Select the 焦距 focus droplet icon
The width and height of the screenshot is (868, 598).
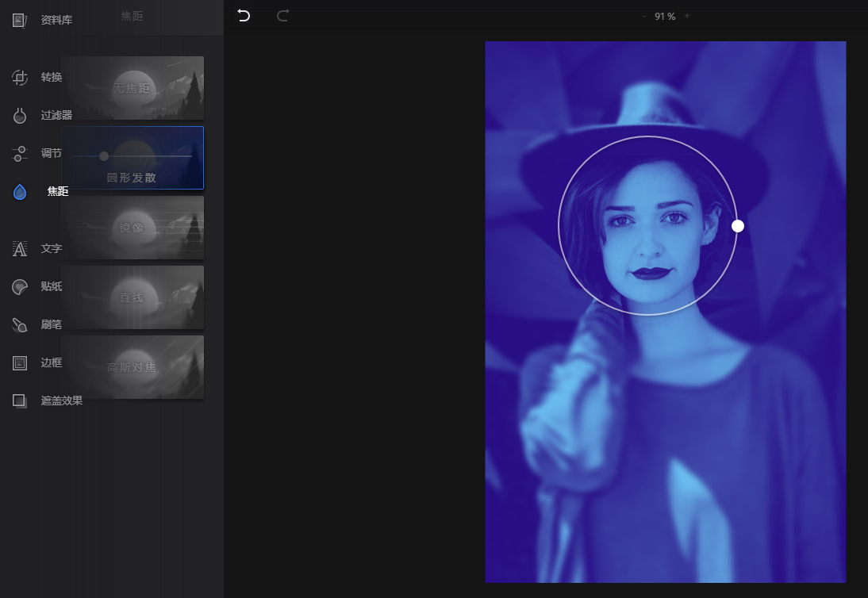pyautogui.click(x=19, y=192)
